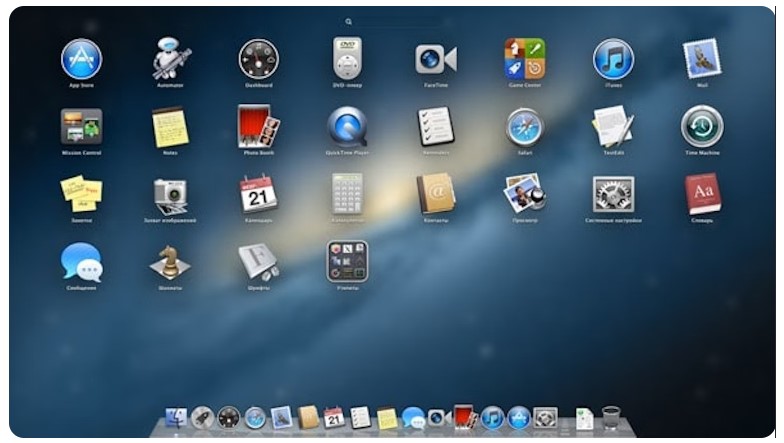Open Notes yellow pad in the Dock
This screenshot has width=784, height=443.
pos(387,418)
